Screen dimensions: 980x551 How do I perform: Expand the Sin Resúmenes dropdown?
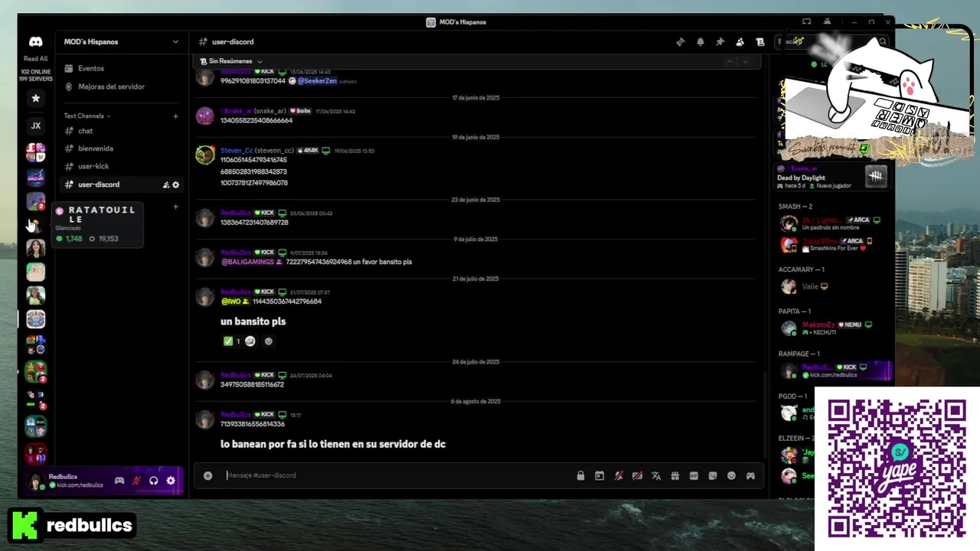[230, 61]
